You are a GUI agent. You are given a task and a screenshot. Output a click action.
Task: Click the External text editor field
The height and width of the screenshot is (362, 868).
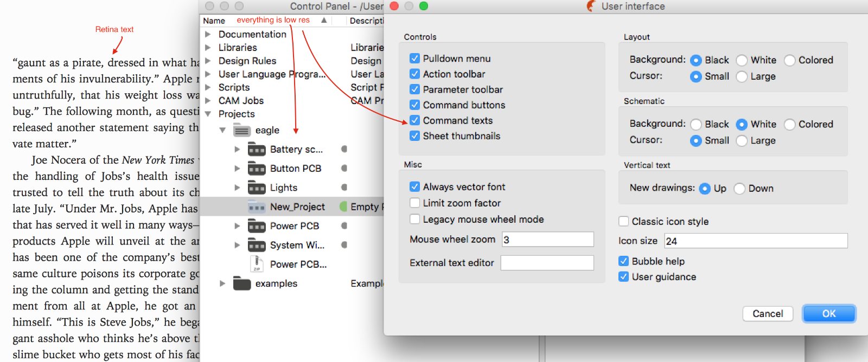click(x=547, y=263)
